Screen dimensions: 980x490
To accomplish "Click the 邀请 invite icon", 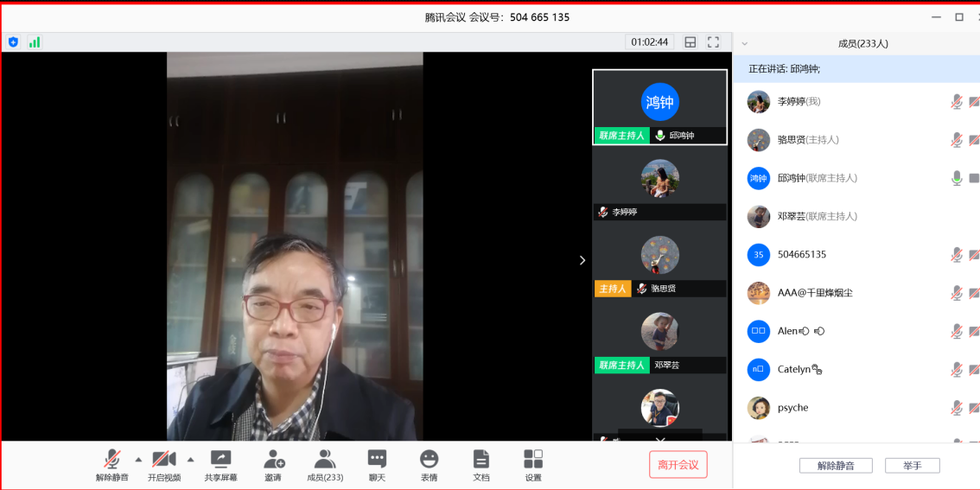I will [x=273, y=464].
